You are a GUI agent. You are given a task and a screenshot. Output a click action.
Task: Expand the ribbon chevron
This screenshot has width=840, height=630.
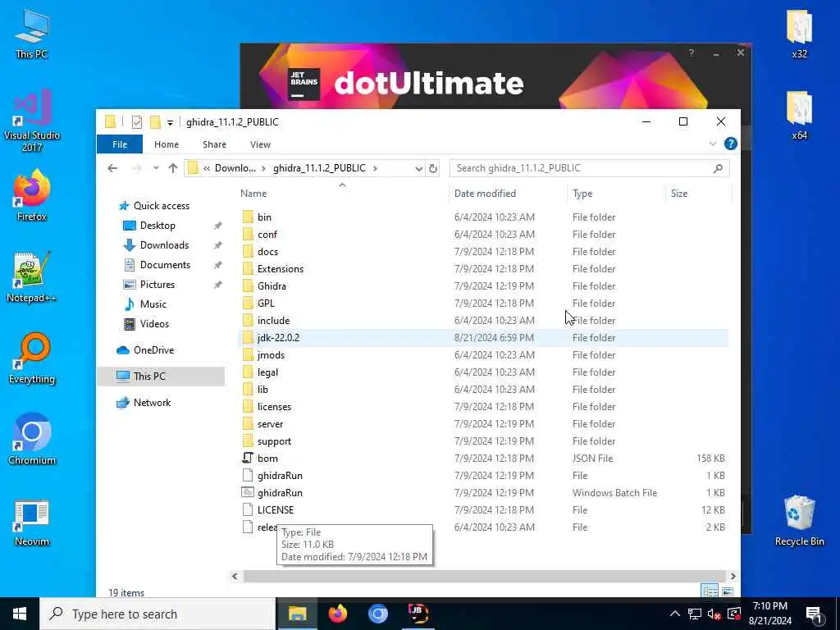(x=713, y=144)
